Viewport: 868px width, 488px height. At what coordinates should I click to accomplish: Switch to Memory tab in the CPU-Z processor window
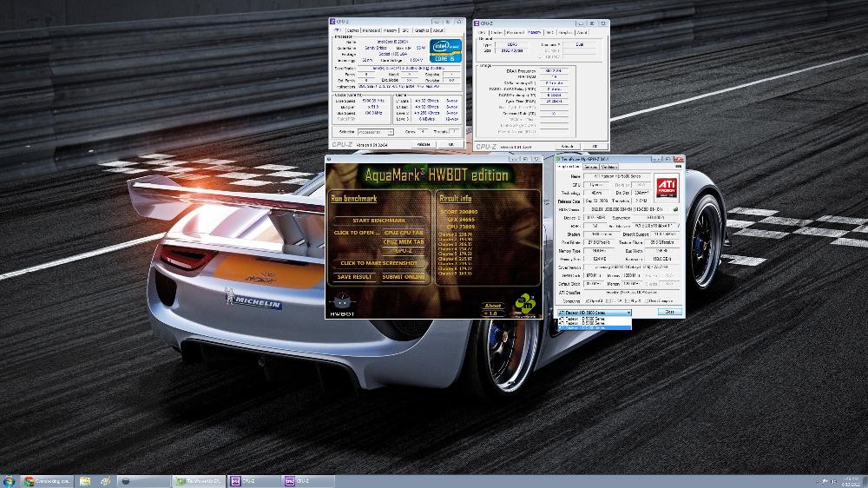[390, 30]
